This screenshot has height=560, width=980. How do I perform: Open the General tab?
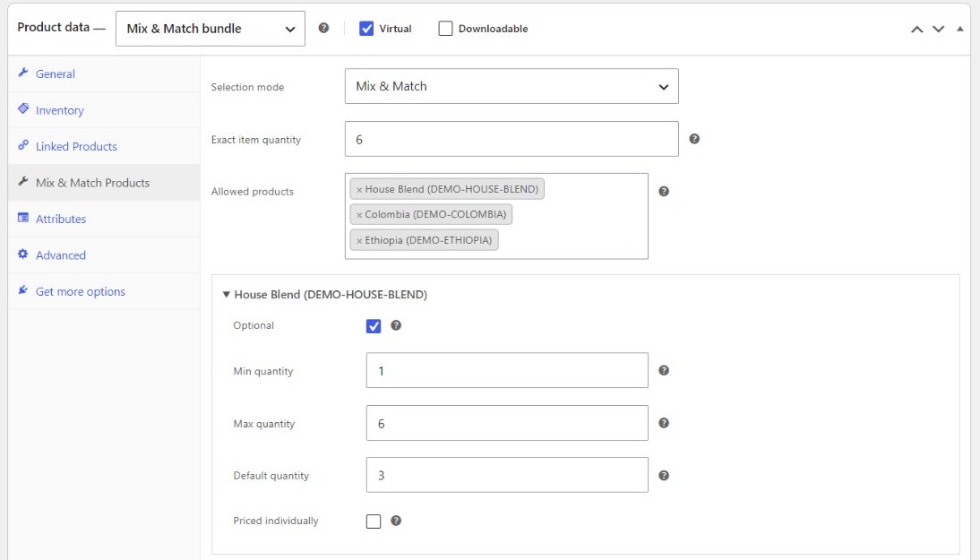pos(104,73)
